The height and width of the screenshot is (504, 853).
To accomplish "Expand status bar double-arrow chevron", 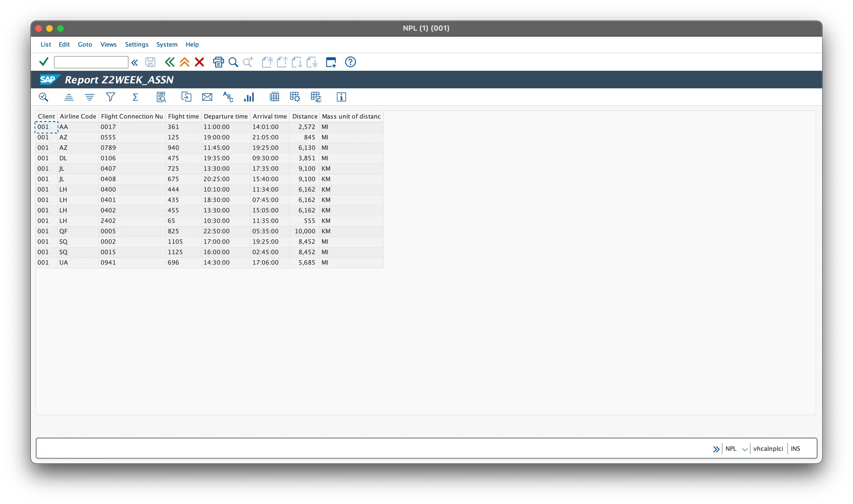I will pyautogui.click(x=716, y=449).
